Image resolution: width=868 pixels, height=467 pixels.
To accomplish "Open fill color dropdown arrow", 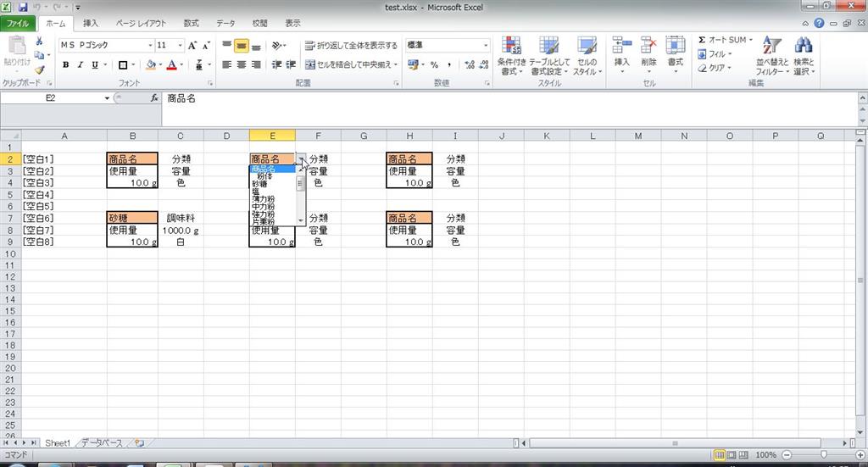I will click(160, 64).
